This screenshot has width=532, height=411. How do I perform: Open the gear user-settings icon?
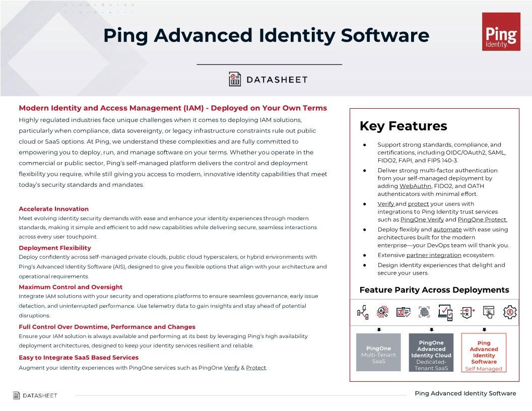click(510, 312)
